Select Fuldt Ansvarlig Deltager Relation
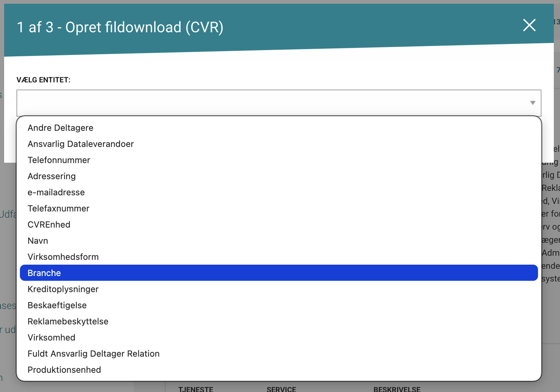The width and height of the screenshot is (560, 392). (x=93, y=354)
